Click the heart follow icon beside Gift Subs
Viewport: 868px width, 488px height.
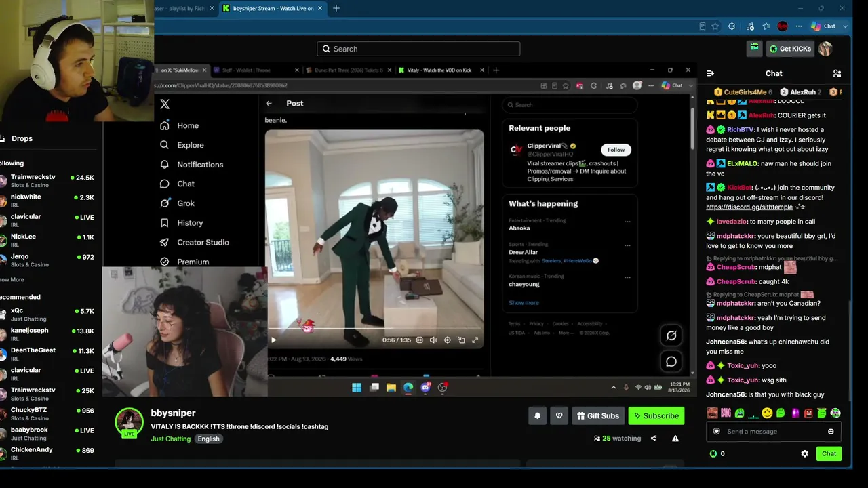[x=559, y=415]
